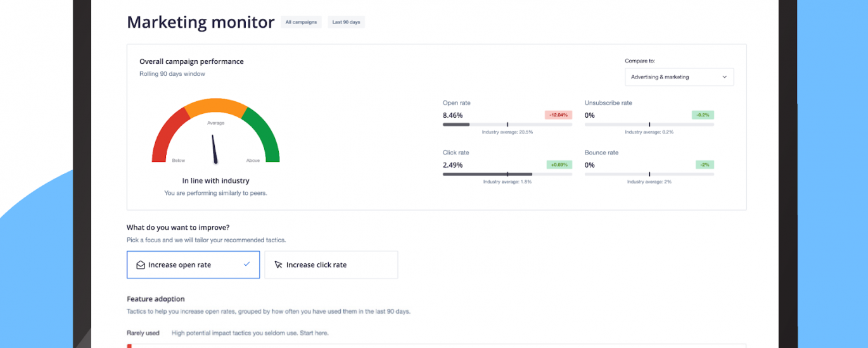Click the gauge needle pointer
This screenshot has height=348, width=868.
point(214,149)
